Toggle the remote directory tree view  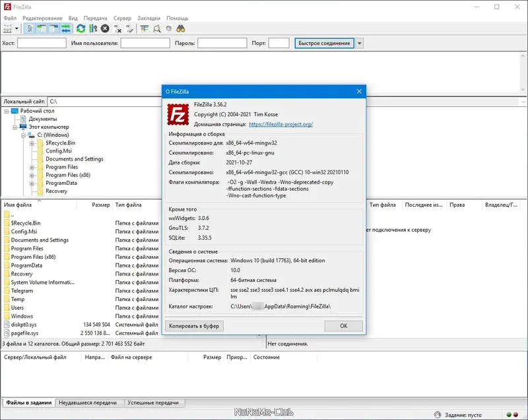[x=54, y=28]
